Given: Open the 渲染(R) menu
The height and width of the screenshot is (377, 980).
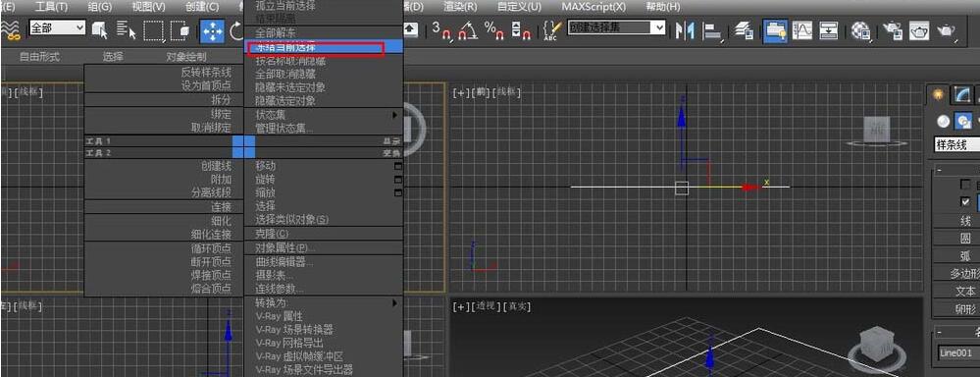Looking at the screenshot, I should (x=460, y=7).
